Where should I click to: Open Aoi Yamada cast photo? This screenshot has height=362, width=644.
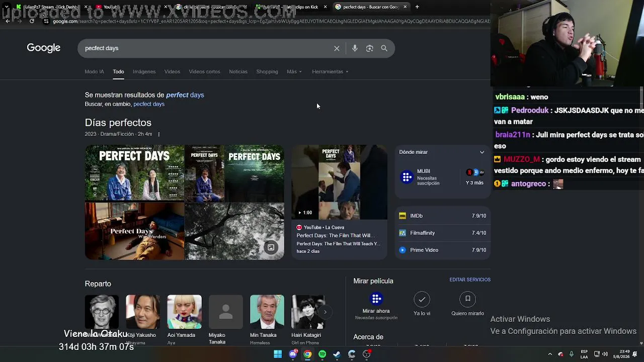click(x=184, y=312)
